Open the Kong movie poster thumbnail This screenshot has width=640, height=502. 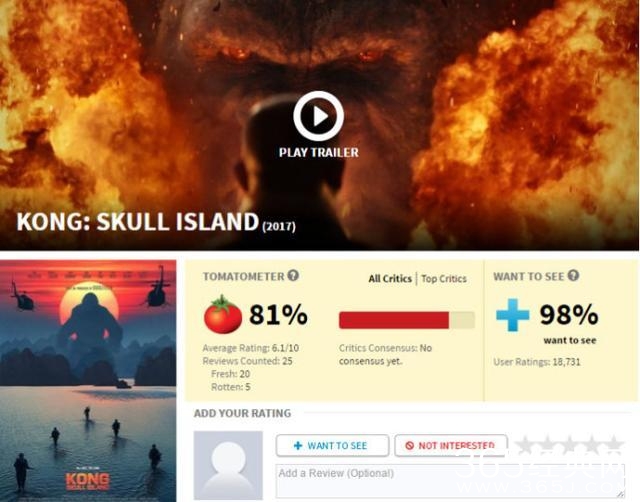click(x=88, y=381)
